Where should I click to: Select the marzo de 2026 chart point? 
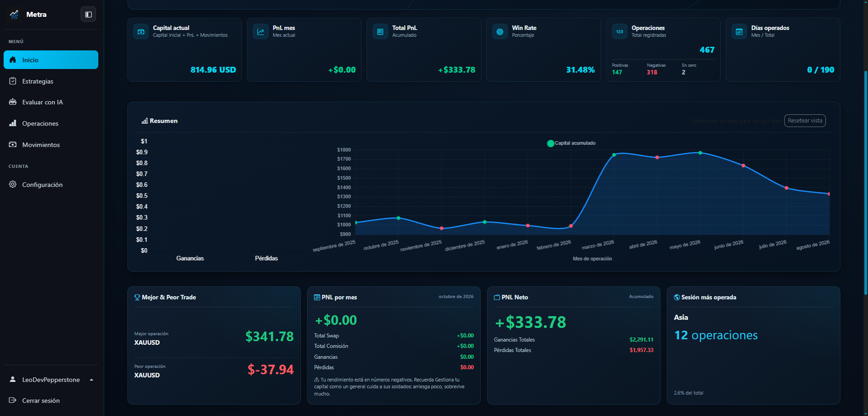614,155
